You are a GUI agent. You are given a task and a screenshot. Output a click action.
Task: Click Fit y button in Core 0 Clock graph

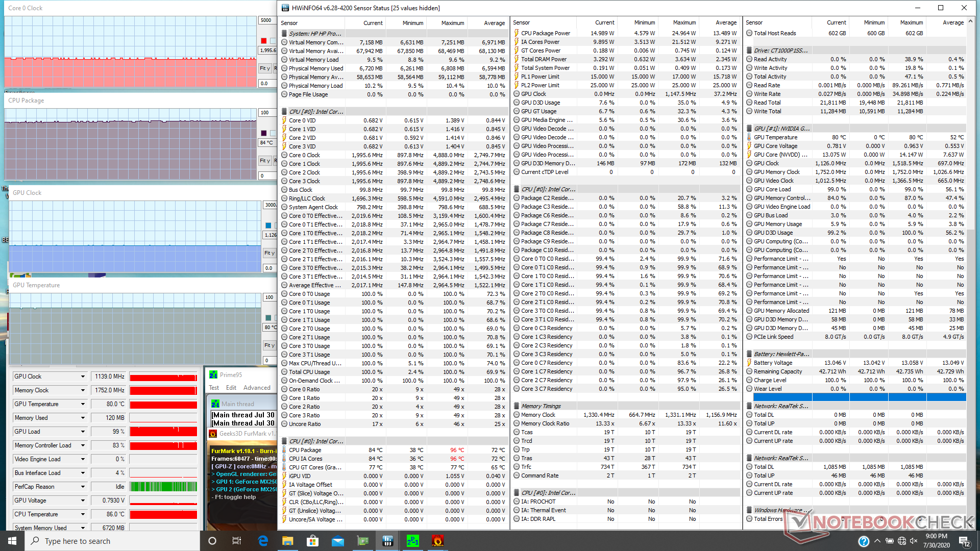pos(265,68)
